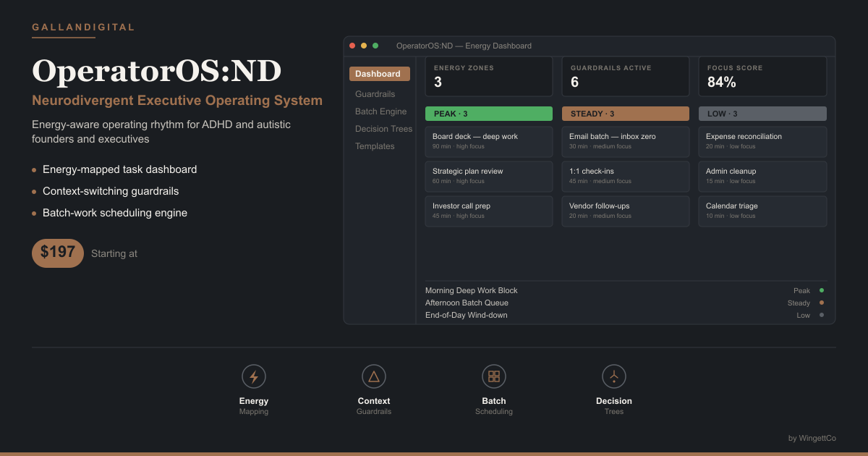
Task: Click the gray LOW · 3 column header
Action: 762,114
